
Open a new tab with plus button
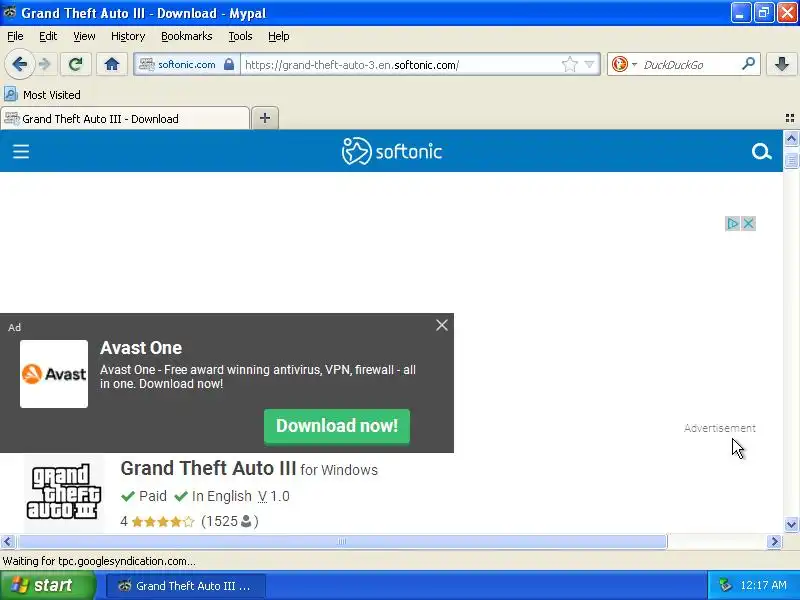(x=265, y=118)
